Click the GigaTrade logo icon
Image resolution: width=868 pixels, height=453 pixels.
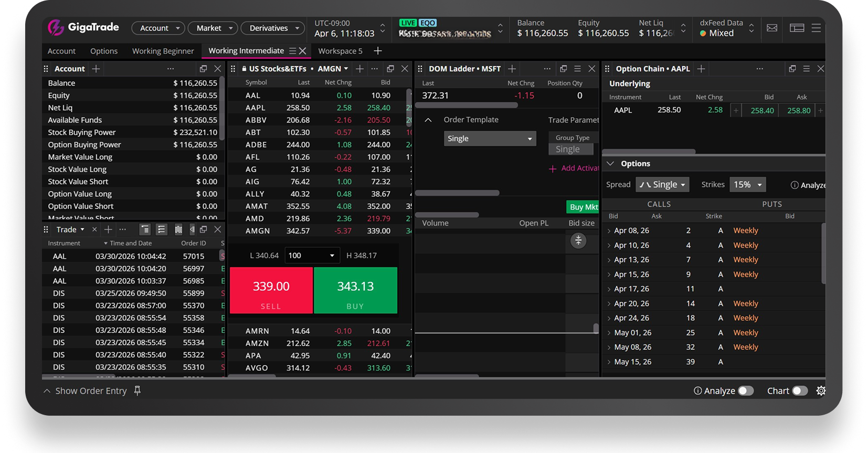pyautogui.click(x=56, y=27)
